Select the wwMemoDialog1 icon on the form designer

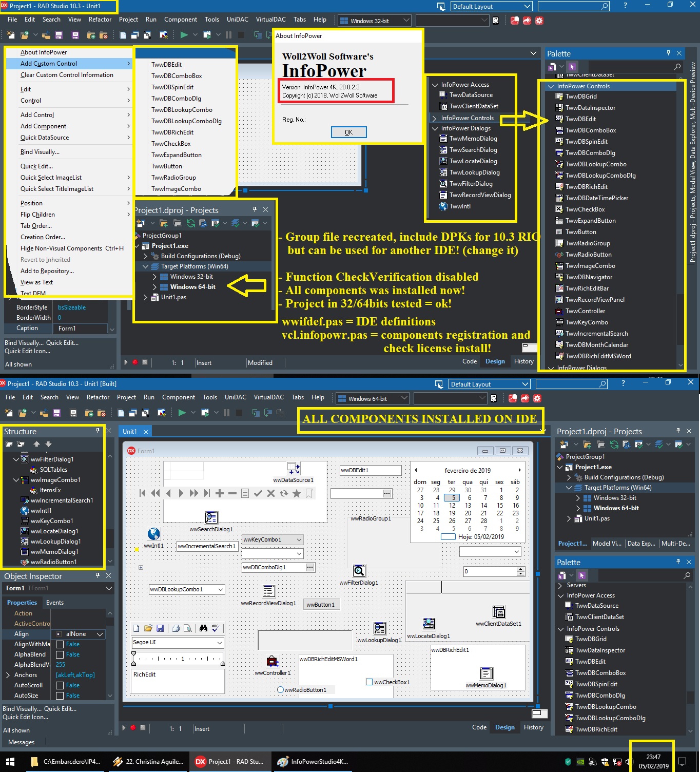pos(487,673)
